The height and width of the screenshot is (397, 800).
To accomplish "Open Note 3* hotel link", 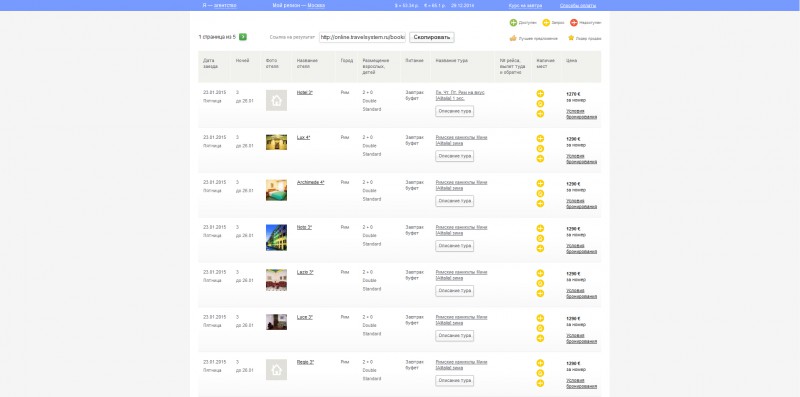I will pyautogui.click(x=304, y=227).
